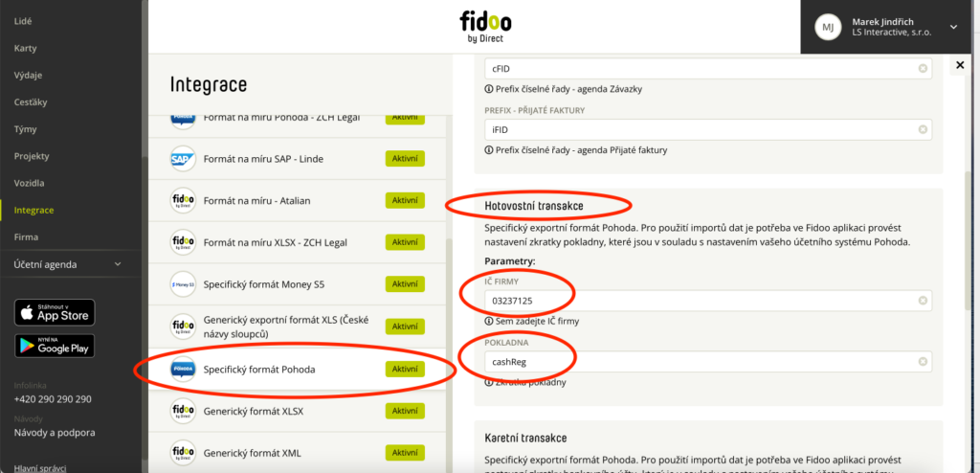This screenshot has height=473, width=980.
Task: Open Návody a podpora link
Action: click(x=55, y=433)
